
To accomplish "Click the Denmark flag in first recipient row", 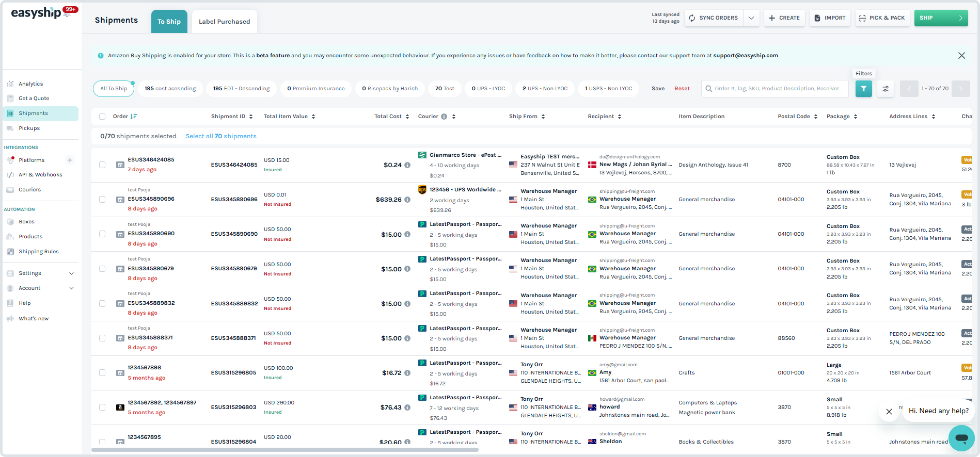I will click(592, 165).
